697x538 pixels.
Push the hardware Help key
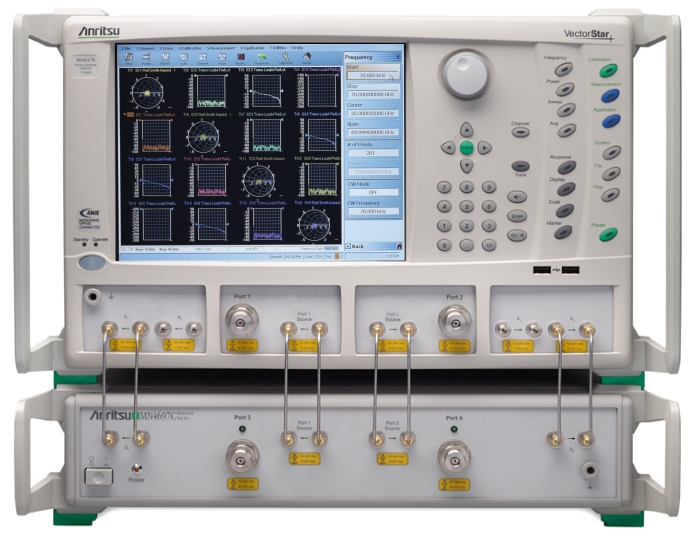[x=610, y=194]
